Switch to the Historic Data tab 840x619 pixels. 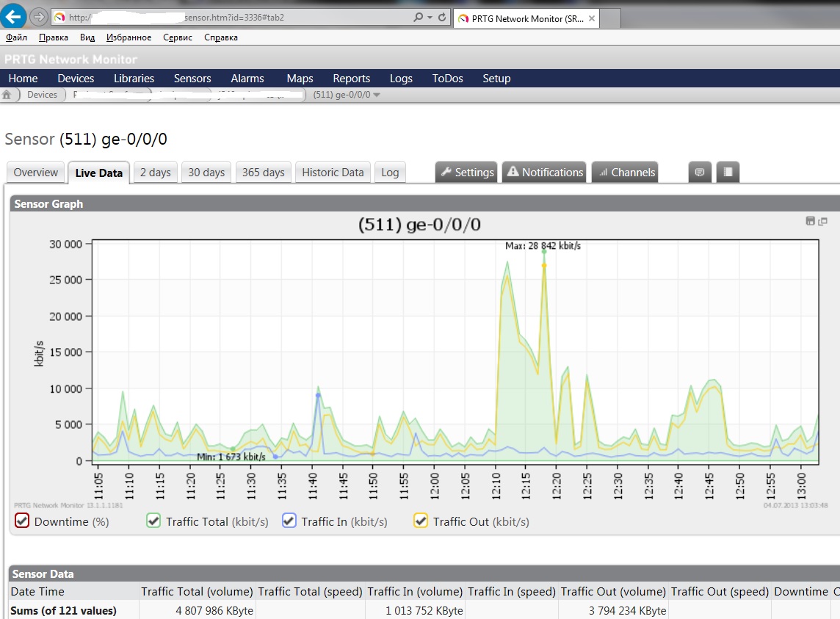pyautogui.click(x=333, y=173)
